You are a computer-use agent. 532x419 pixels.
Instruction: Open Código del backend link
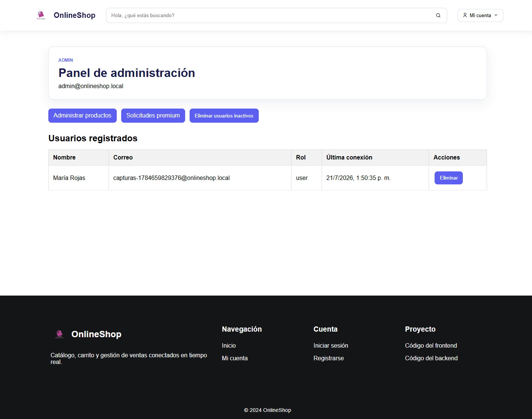[x=431, y=358]
